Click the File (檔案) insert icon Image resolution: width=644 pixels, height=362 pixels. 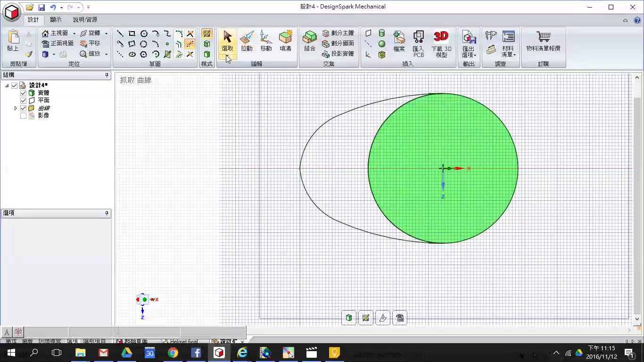[399, 41]
